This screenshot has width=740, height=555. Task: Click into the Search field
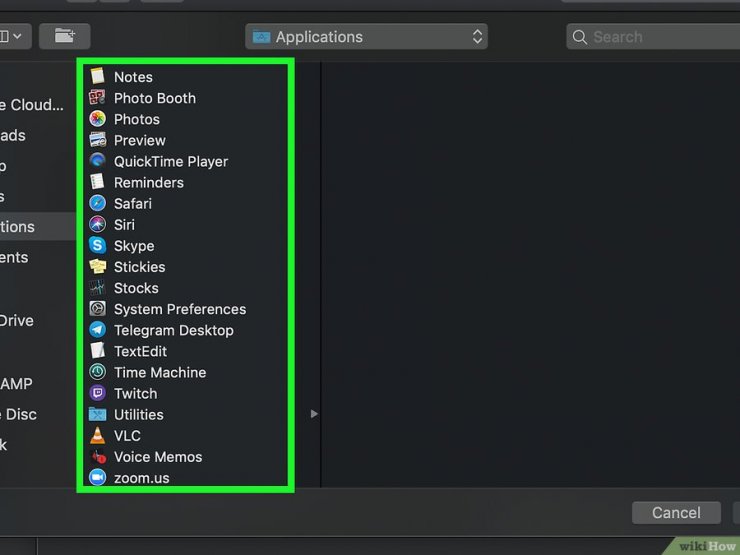653,36
